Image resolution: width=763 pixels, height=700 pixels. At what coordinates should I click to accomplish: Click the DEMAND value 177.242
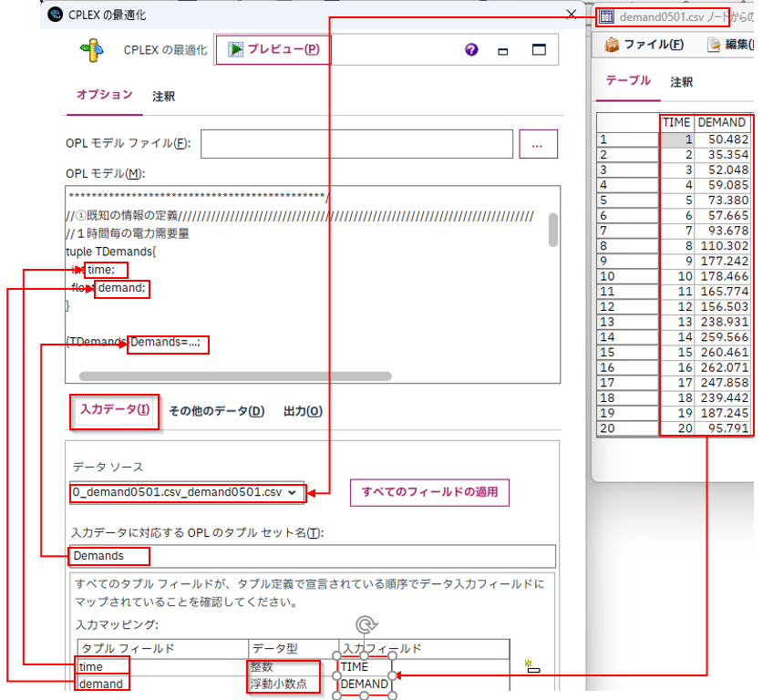pyautogui.click(x=724, y=262)
